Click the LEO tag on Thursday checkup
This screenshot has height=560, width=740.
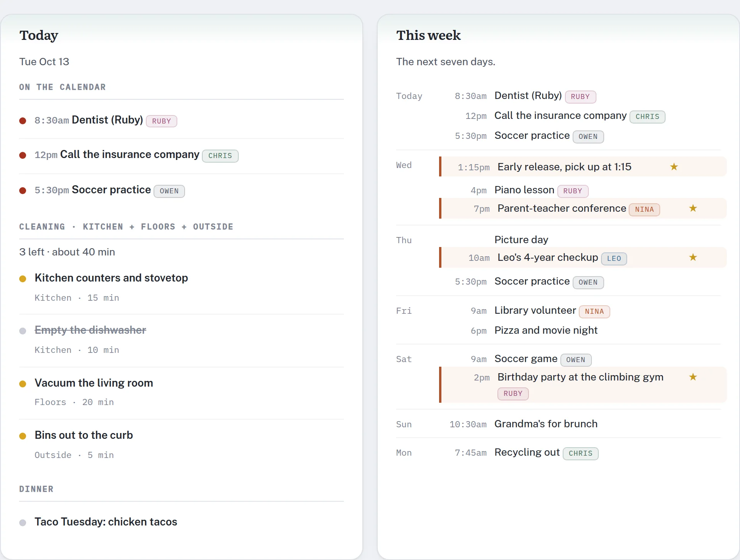[614, 259]
